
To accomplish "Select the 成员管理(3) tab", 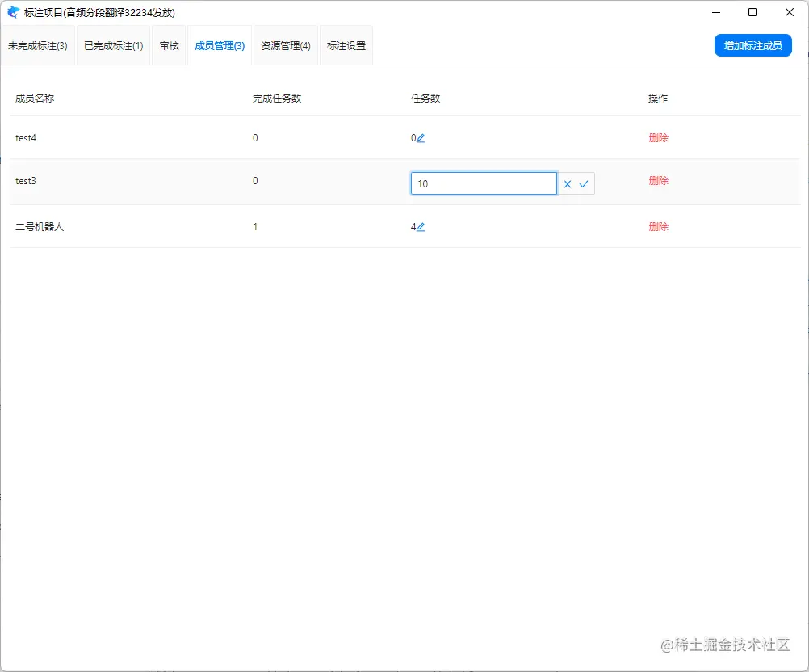I will click(220, 45).
